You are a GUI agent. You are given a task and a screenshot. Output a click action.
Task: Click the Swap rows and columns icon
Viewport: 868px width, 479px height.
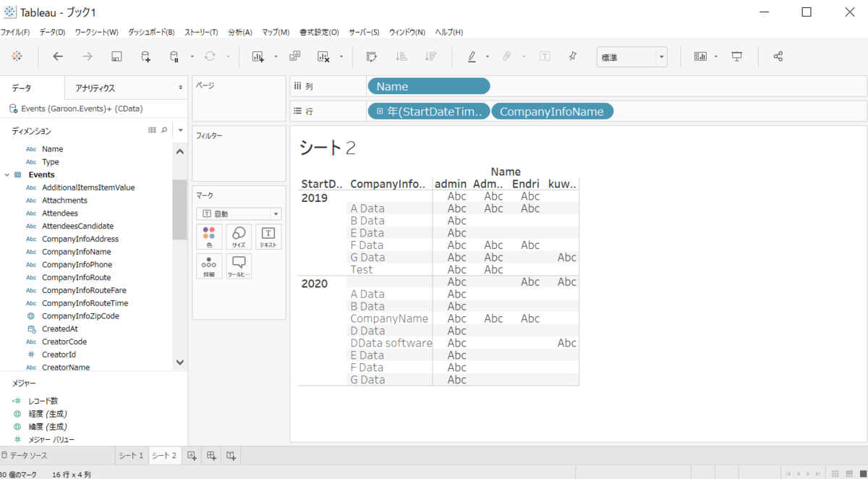click(372, 56)
